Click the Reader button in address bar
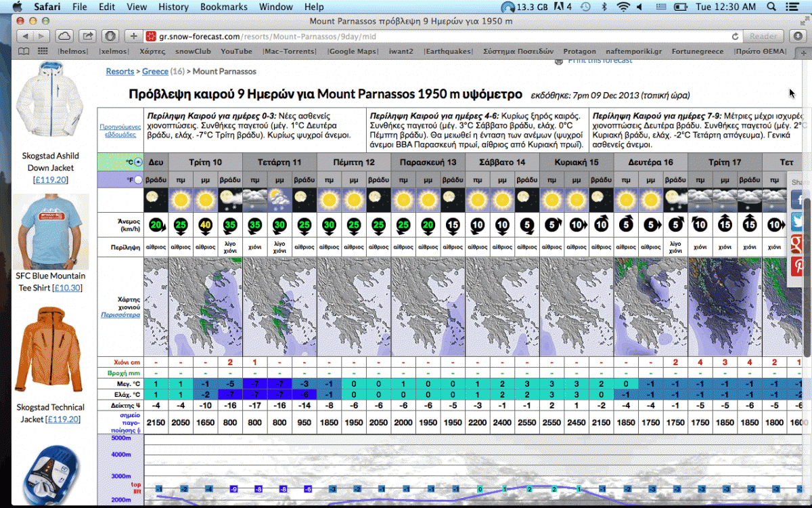This screenshot has width=812, height=508. coord(763,37)
